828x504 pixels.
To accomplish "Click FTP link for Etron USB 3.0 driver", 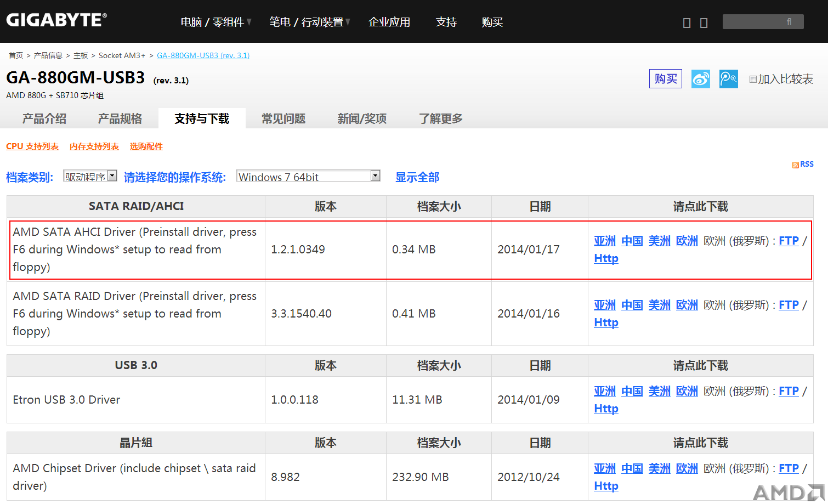I will pyautogui.click(x=789, y=391).
